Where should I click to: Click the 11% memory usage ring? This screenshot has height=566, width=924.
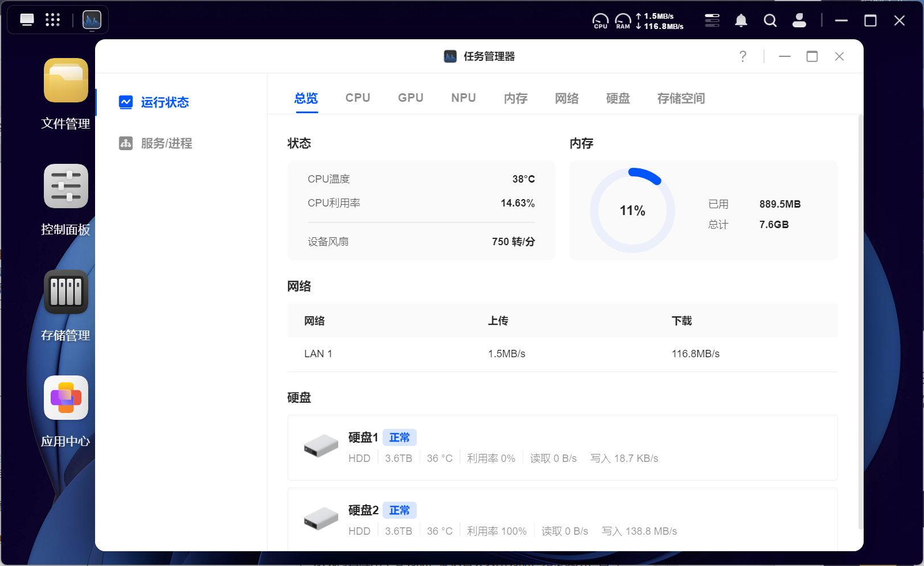[x=633, y=210]
